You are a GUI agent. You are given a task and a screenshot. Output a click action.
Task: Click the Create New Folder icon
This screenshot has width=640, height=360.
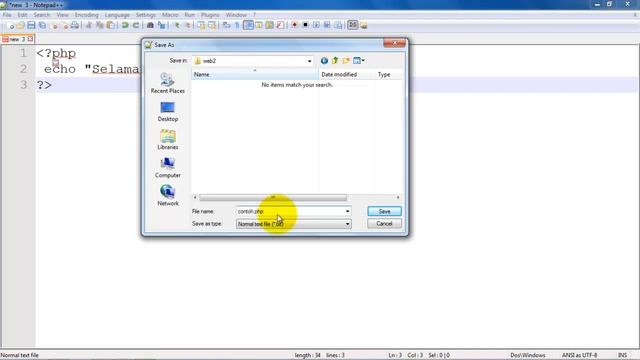346,61
